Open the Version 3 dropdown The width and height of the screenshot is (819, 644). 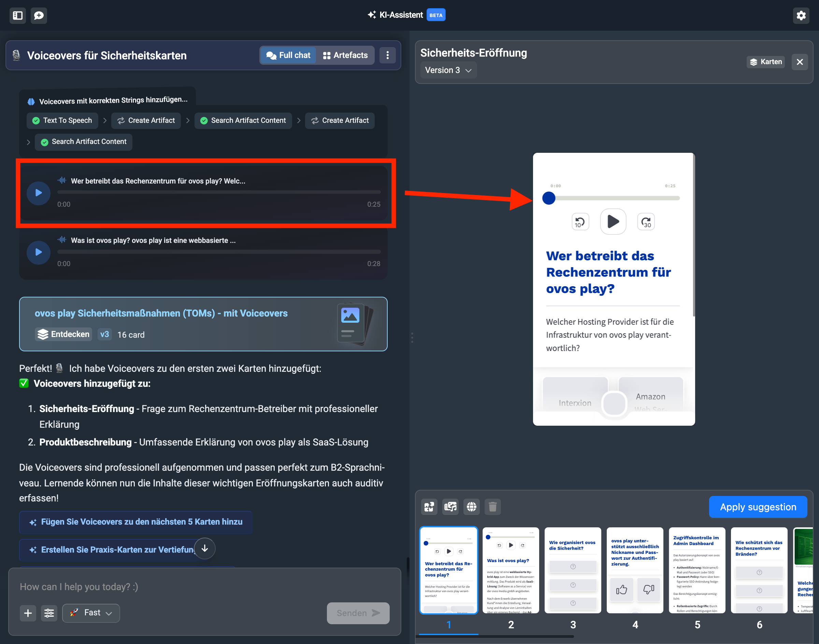(x=448, y=70)
